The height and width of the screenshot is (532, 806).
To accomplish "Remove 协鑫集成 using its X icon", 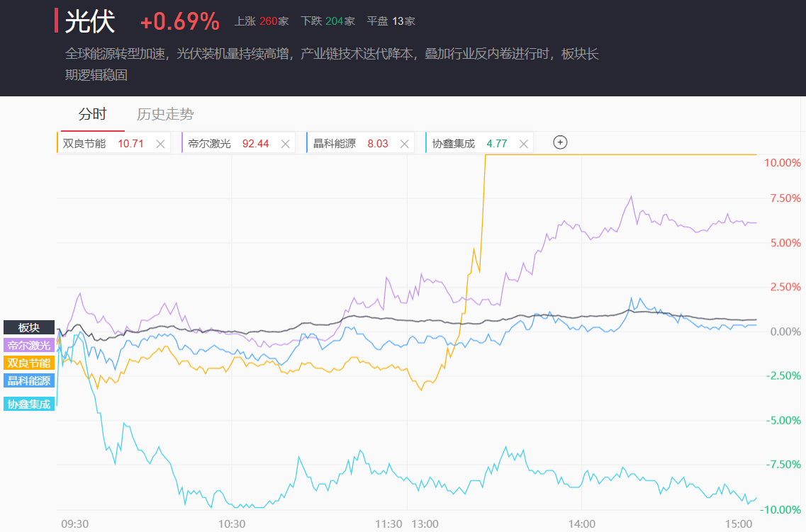I will coord(524,144).
